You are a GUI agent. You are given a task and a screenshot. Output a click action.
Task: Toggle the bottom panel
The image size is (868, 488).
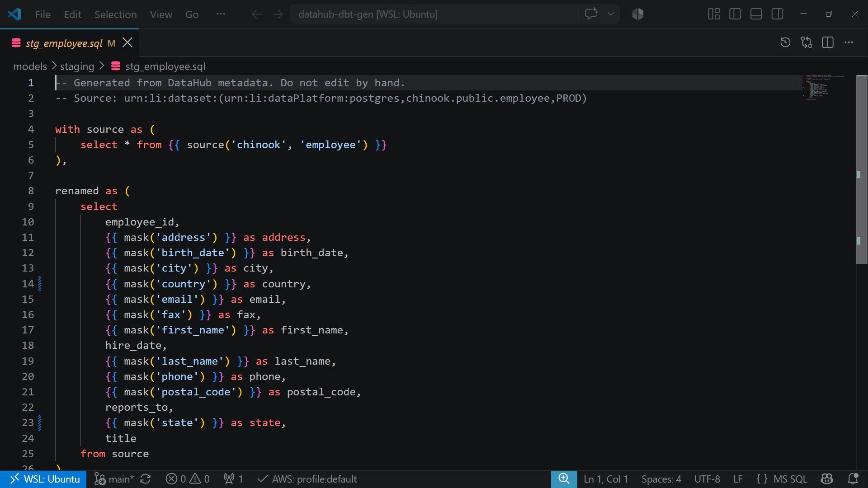[756, 14]
